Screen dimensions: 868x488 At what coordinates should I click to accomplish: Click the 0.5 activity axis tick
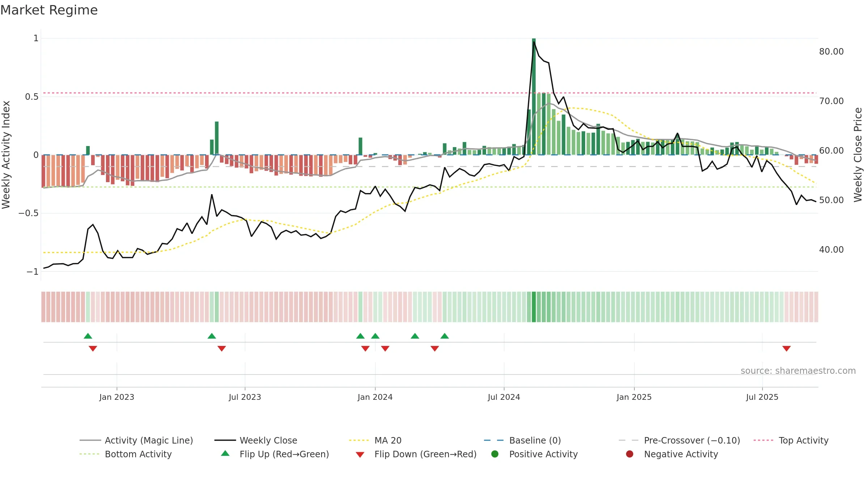pos(32,97)
